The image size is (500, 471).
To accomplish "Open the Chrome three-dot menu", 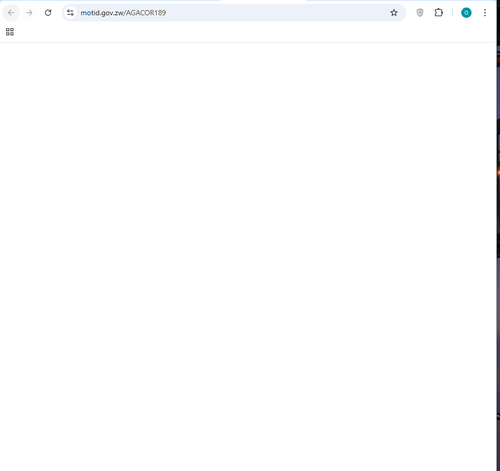I will pos(485,13).
